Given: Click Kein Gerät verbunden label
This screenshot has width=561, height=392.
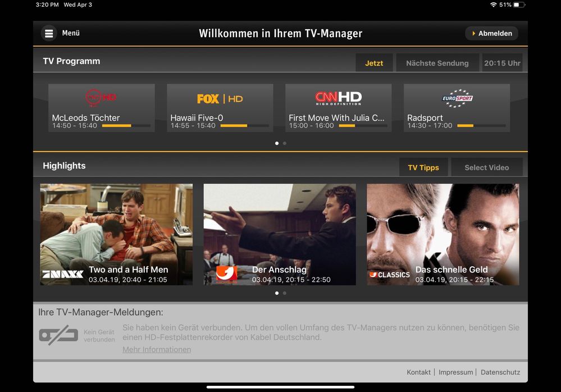Looking at the screenshot, I should coord(99,335).
